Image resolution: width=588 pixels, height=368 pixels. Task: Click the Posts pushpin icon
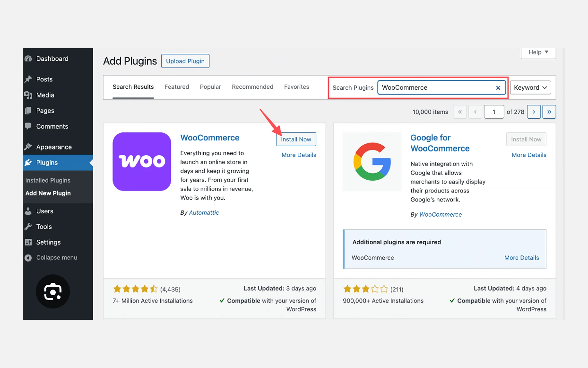click(28, 79)
